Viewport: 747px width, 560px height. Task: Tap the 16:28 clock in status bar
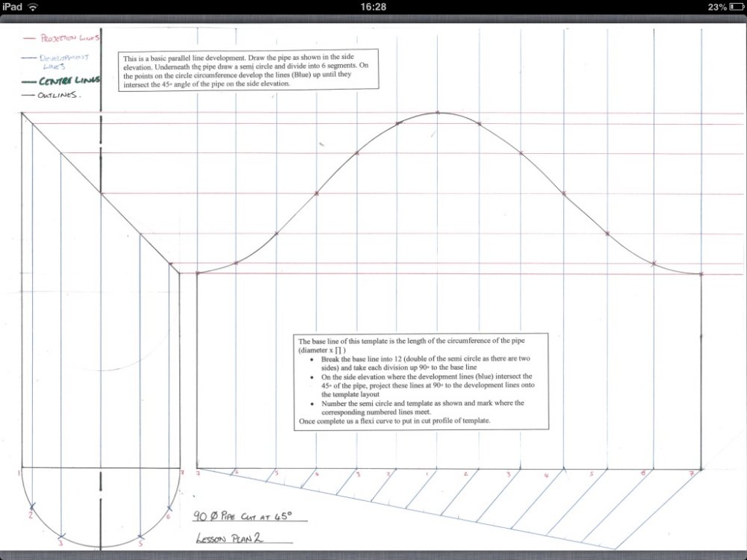(x=373, y=7)
